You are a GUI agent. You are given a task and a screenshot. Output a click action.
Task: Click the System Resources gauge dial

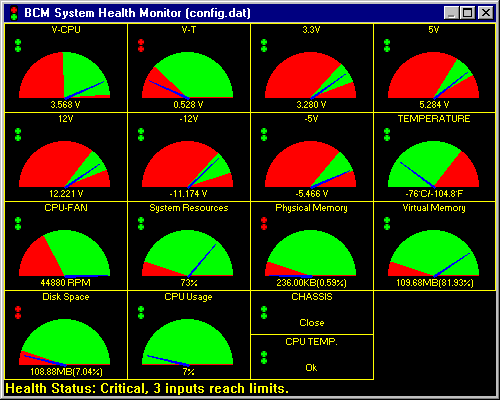point(187,253)
